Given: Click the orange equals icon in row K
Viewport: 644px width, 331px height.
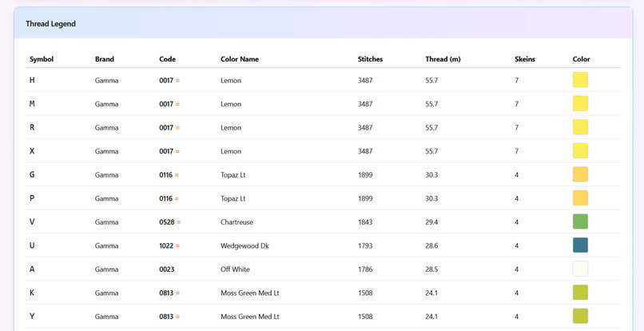Looking at the screenshot, I should click(x=177, y=293).
